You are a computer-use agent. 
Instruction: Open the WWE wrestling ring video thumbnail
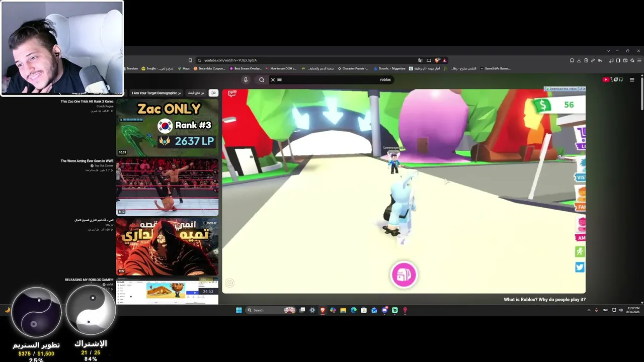[167, 187]
